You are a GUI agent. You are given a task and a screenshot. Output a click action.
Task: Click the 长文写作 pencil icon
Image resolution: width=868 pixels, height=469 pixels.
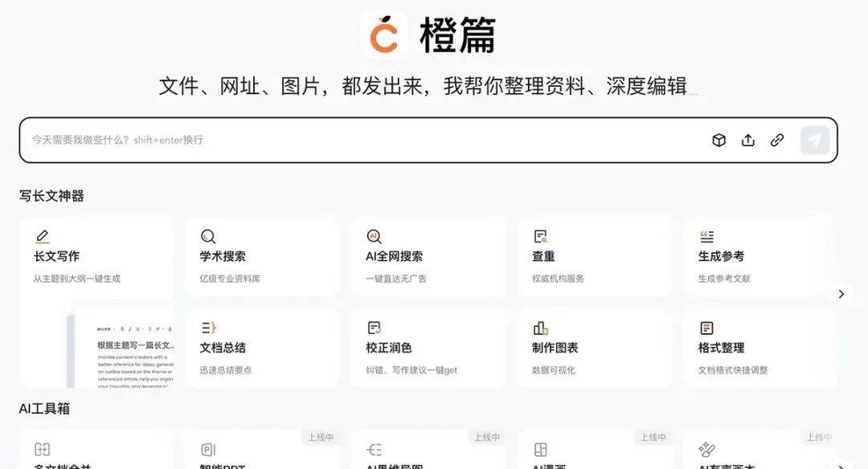[43, 237]
